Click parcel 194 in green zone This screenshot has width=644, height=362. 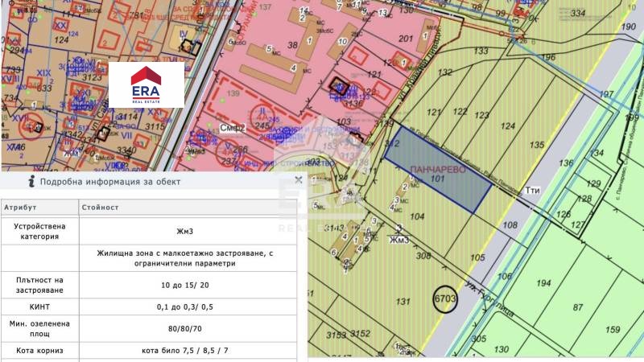[543, 283]
